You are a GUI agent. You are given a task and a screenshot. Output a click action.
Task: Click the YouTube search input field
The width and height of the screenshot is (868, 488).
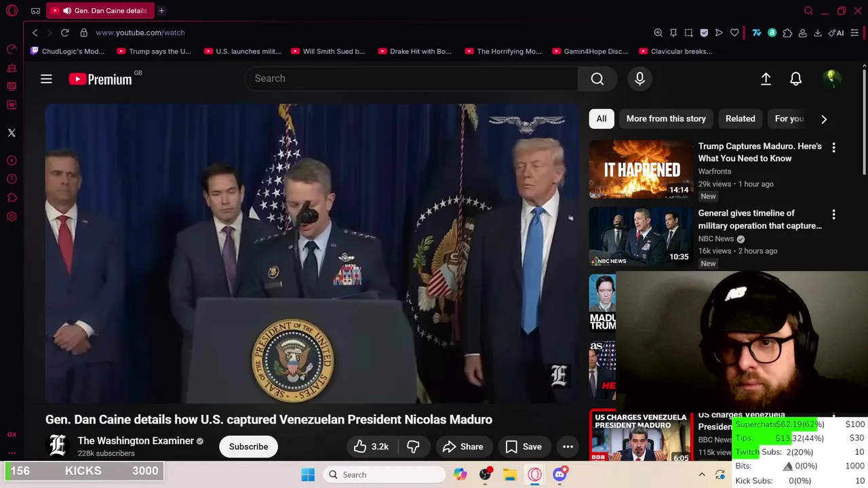click(412, 79)
